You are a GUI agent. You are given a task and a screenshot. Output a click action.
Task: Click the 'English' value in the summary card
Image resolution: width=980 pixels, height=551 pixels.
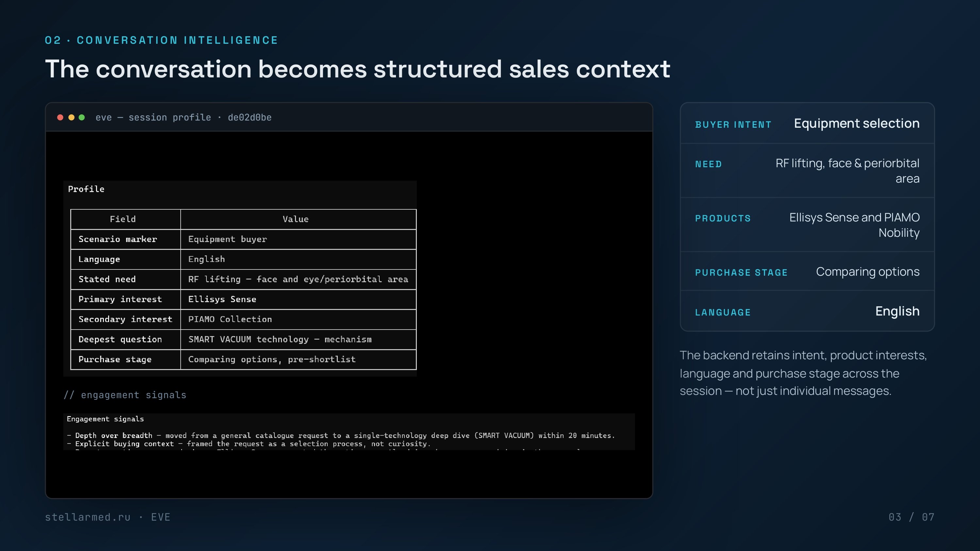click(x=897, y=312)
